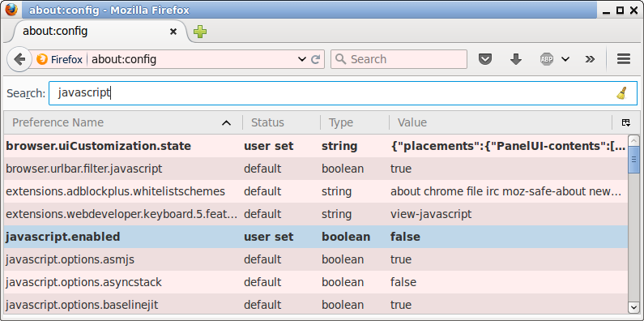Image resolution: width=644 pixels, height=321 pixels.
Task: Open the hamburger menu button
Action: click(x=624, y=59)
